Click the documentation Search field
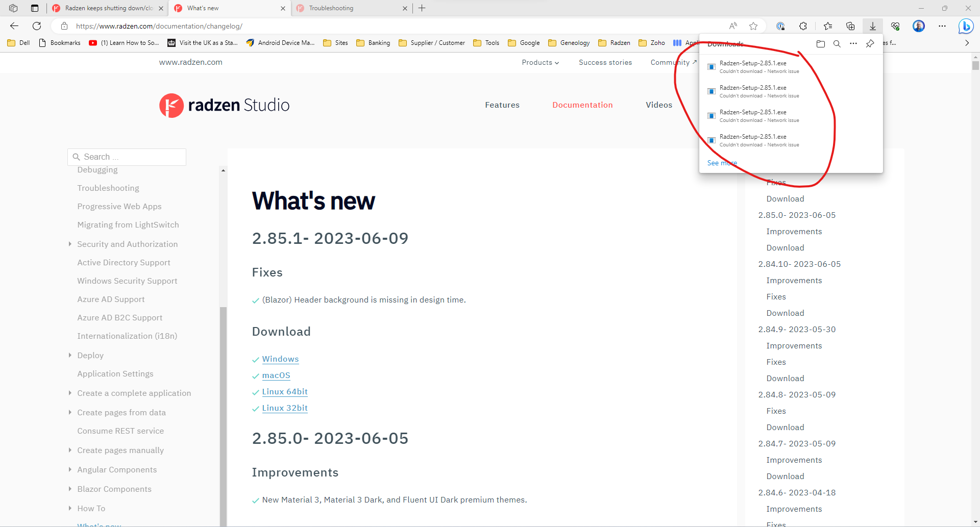 [127, 157]
